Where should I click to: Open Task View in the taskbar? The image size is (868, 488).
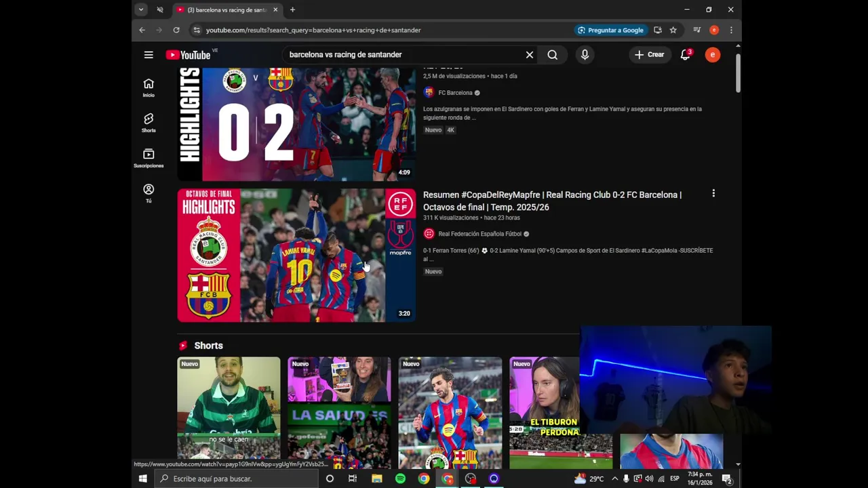[353, 479]
